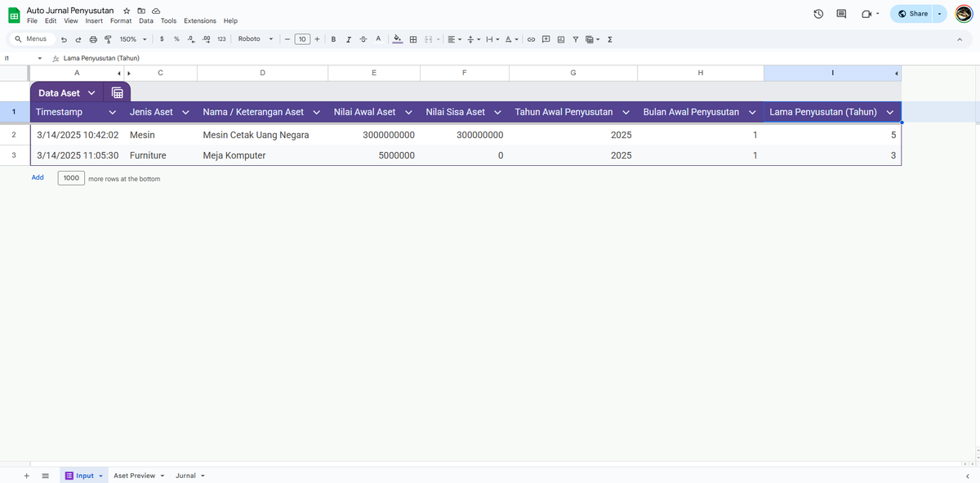The image size is (980, 483).
Task: Open text wrapping options
Action: [491, 39]
